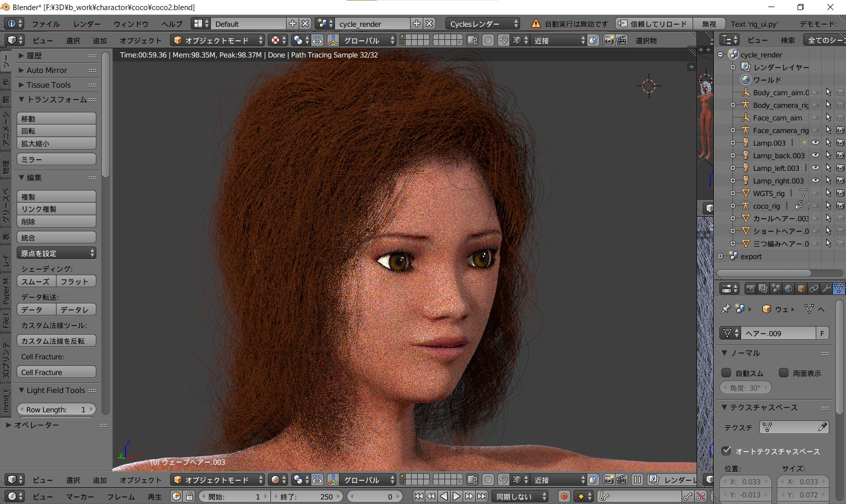Screen dimensions: 846x504
Task: Pin the properties context with pushpin icon
Action: pos(725,309)
